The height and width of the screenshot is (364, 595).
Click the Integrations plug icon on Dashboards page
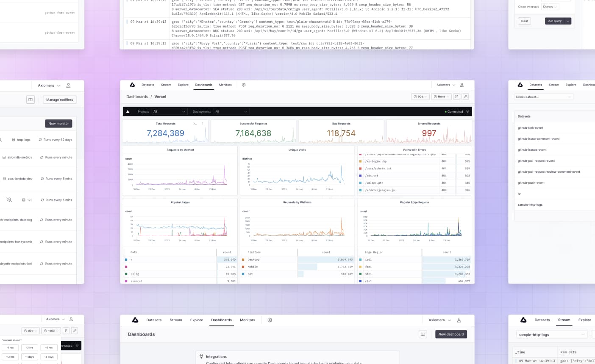(200, 356)
